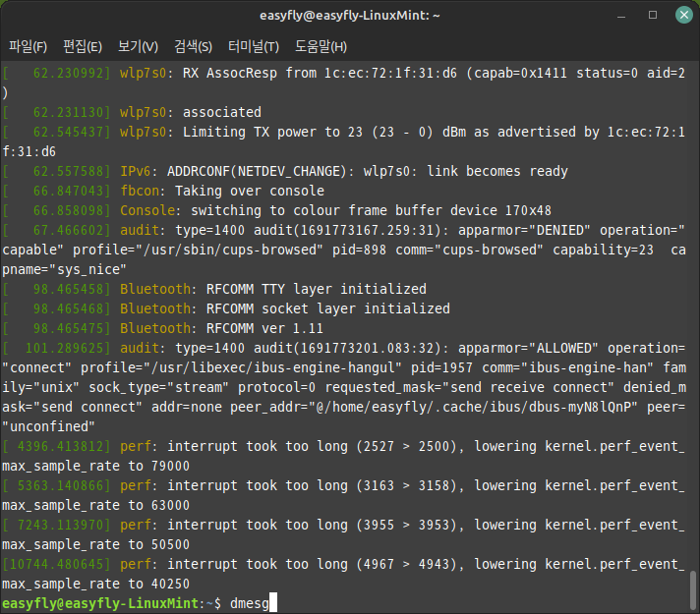700x614 pixels.
Task: Open the 도움말(H) menu
Action: pos(321,46)
